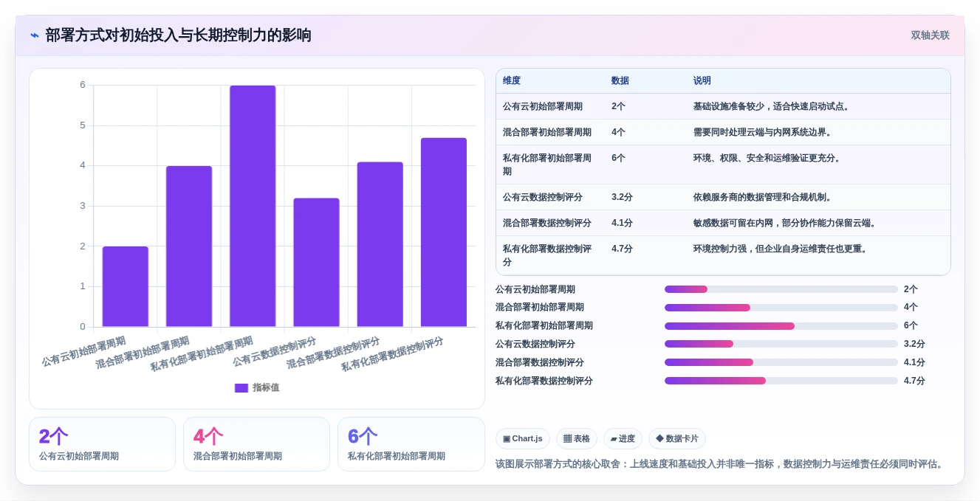
Task: Click 混合部署数据控制评分 progress bar
Action: pos(781,362)
